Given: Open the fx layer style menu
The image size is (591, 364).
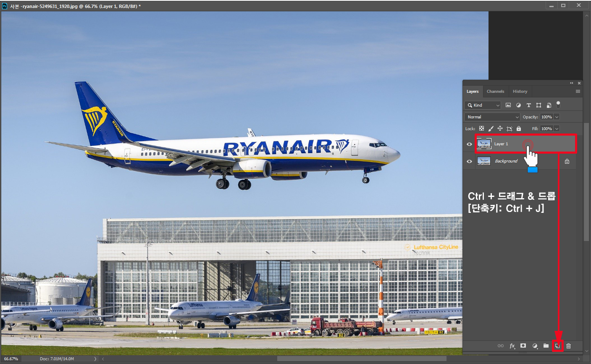Looking at the screenshot, I should click(x=512, y=346).
